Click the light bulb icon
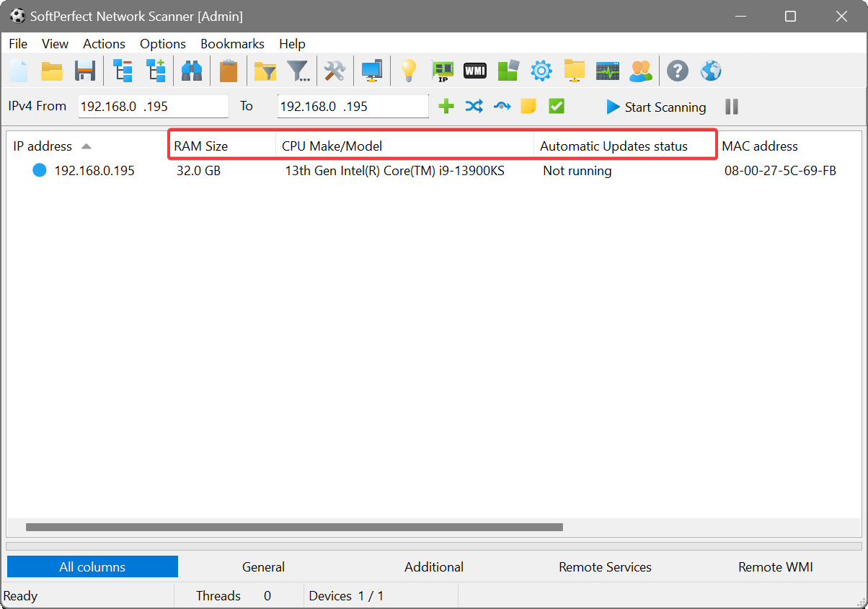The width and height of the screenshot is (868, 609). pyautogui.click(x=409, y=71)
